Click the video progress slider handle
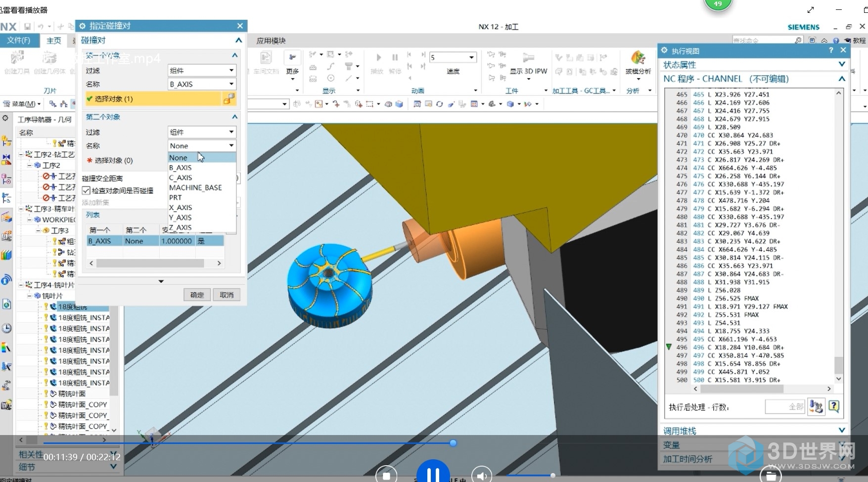The height and width of the screenshot is (482, 868). pyautogui.click(x=453, y=443)
